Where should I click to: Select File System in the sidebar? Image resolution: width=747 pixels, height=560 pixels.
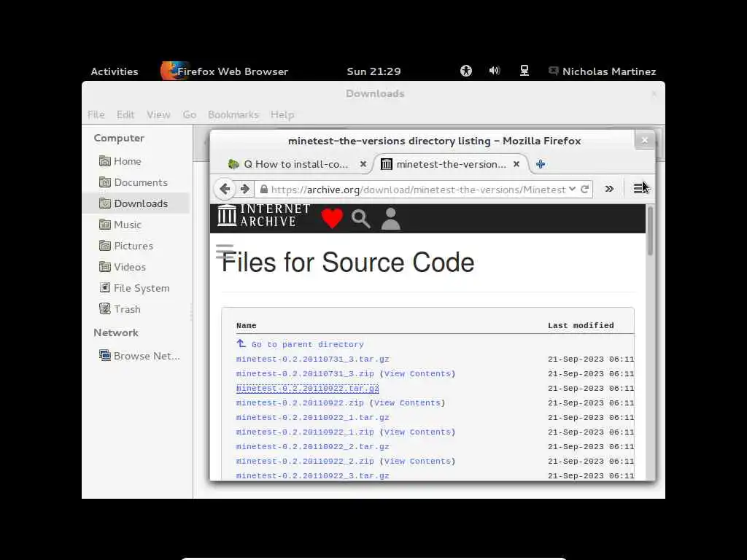(x=136, y=288)
